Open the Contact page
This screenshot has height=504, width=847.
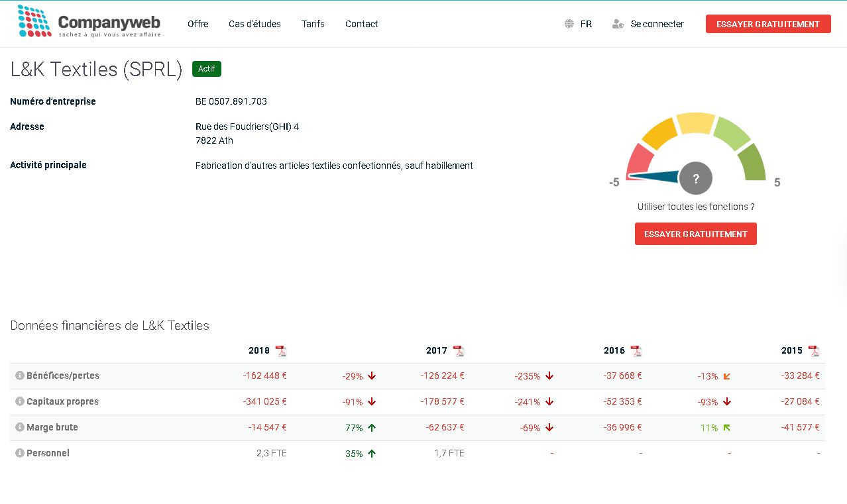point(362,24)
